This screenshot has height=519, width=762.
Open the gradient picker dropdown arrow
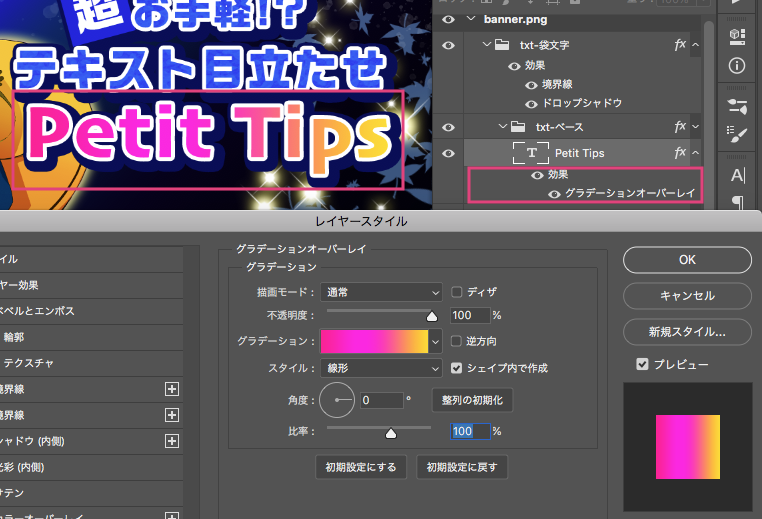[435, 341]
